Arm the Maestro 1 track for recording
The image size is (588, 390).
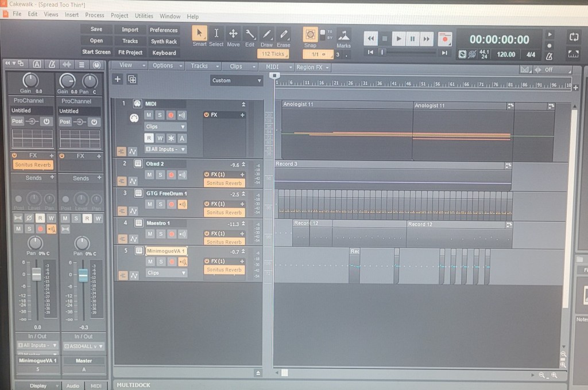(x=171, y=233)
